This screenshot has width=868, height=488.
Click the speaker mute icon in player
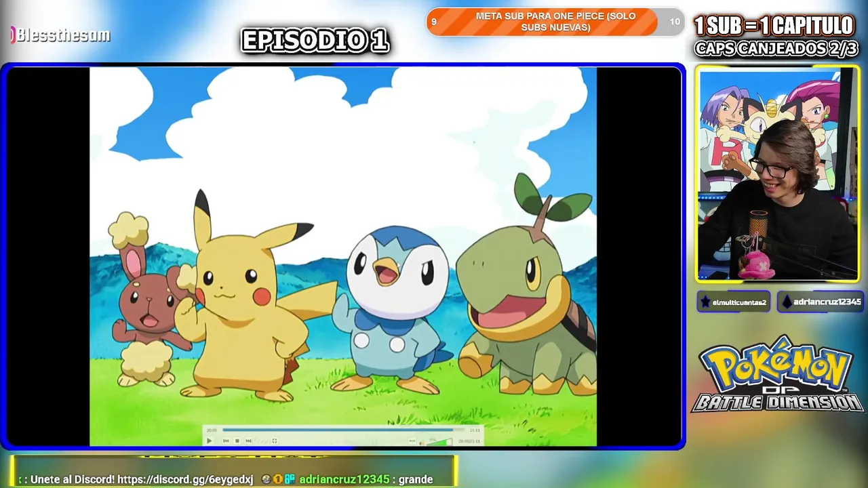pos(422,443)
